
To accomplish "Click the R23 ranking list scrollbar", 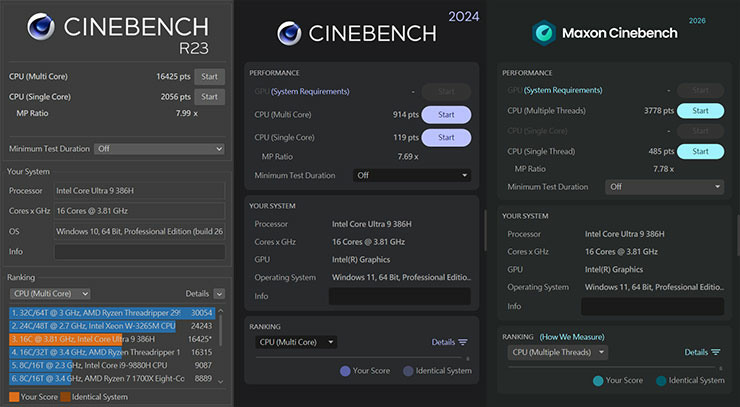I will (x=220, y=331).
